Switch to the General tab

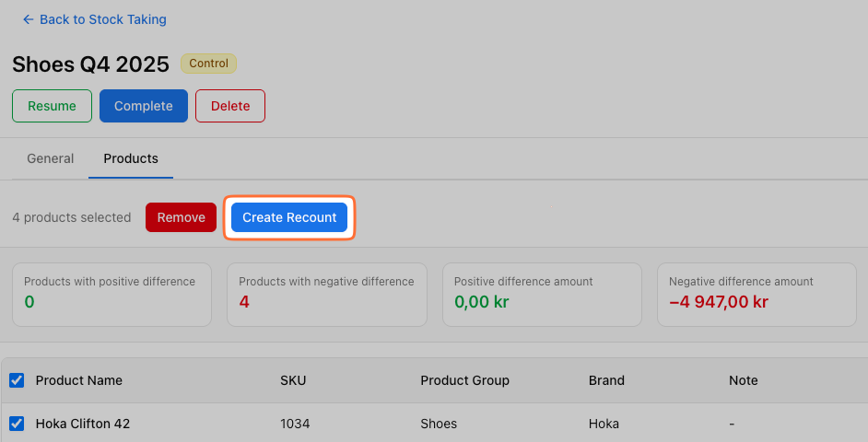tap(51, 158)
